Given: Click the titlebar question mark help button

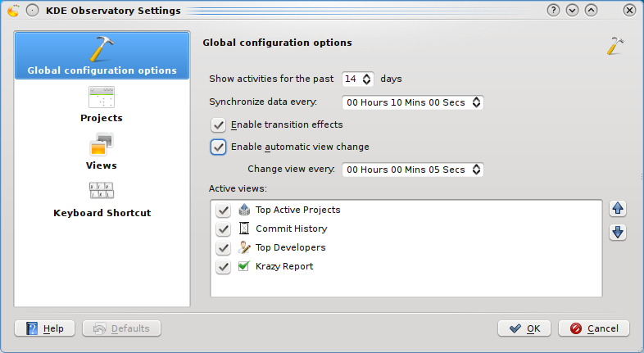Looking at the screenshot, I should click(554, 11).
